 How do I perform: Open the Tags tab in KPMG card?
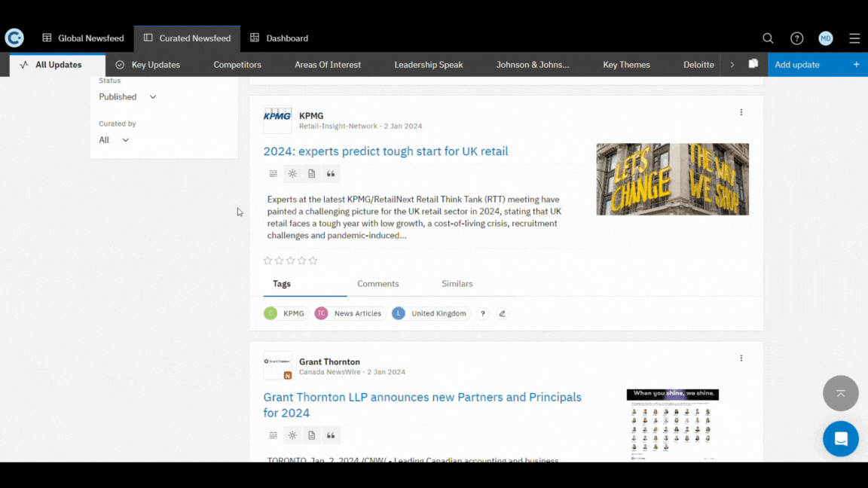282,284
